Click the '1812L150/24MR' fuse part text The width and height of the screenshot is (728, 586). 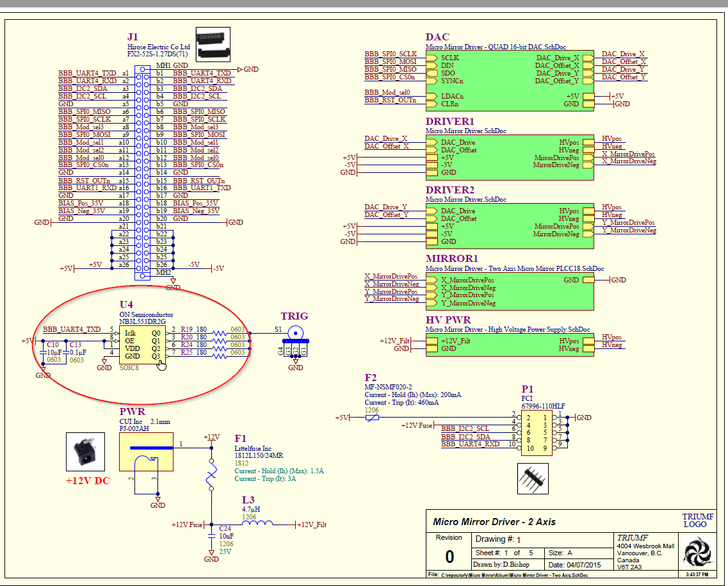pos(259,455)
